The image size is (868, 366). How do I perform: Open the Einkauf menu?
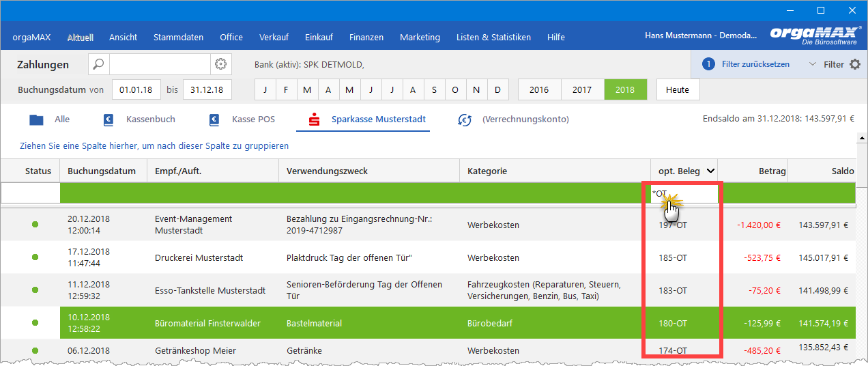point(319,37)
